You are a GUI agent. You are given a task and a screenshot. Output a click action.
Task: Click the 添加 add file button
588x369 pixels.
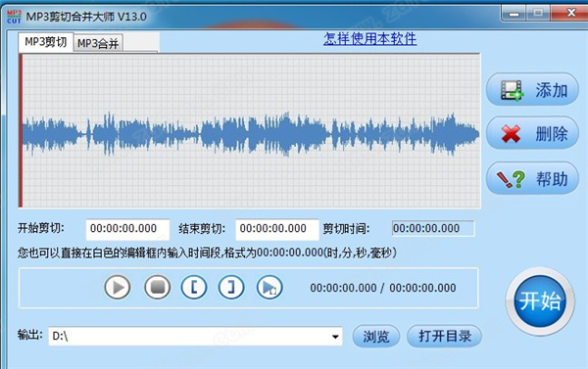532,89
